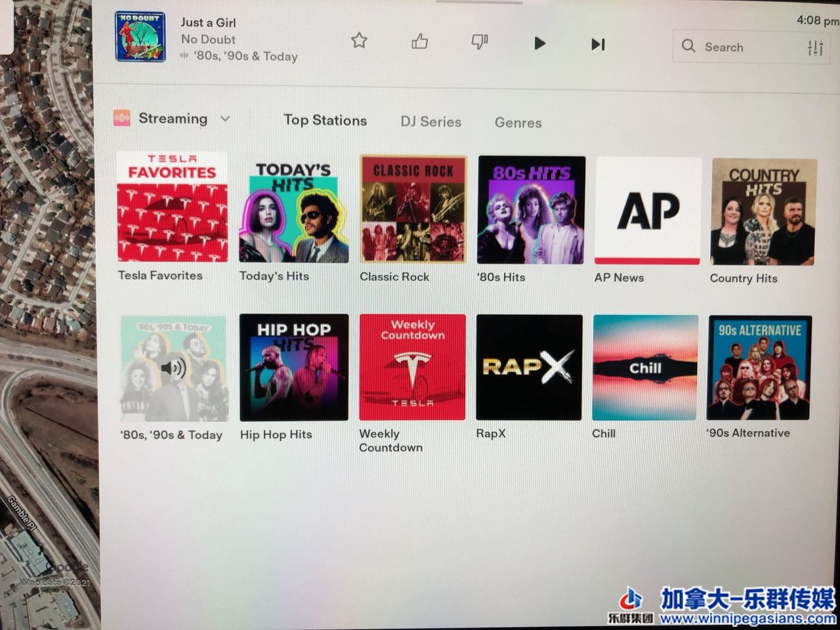Switch to DJ Series tab
The width and height of the screenshot is (840, 630).
(x=430, y=121)
